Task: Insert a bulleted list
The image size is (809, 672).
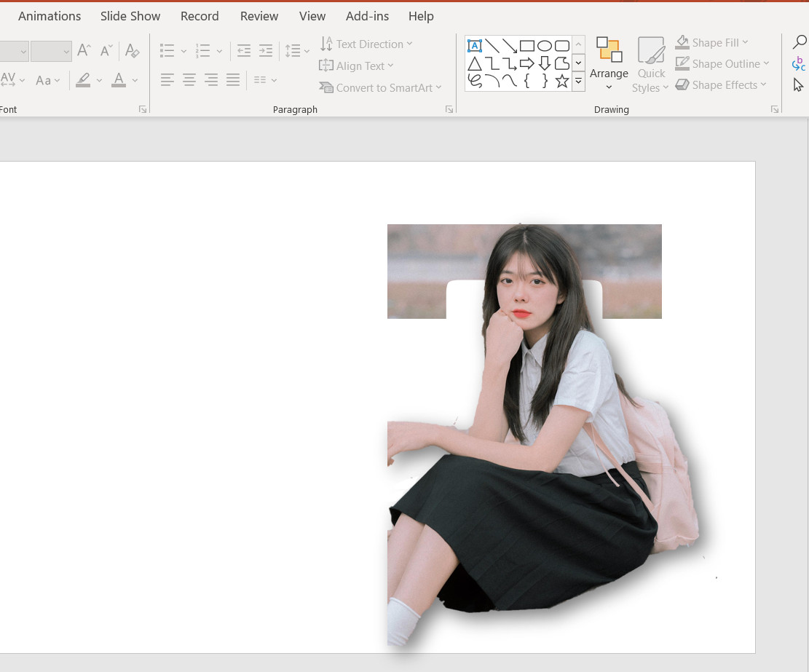Action: coord(167,50)
